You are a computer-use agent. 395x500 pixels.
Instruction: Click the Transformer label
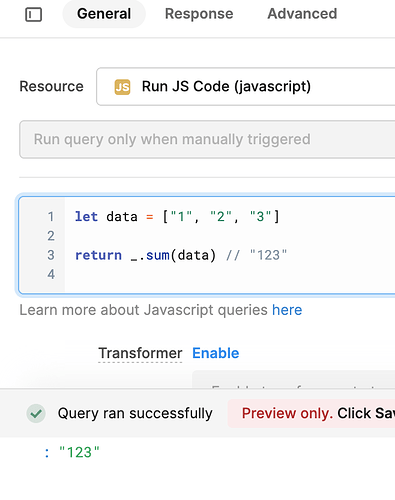(x=140, y=353)
